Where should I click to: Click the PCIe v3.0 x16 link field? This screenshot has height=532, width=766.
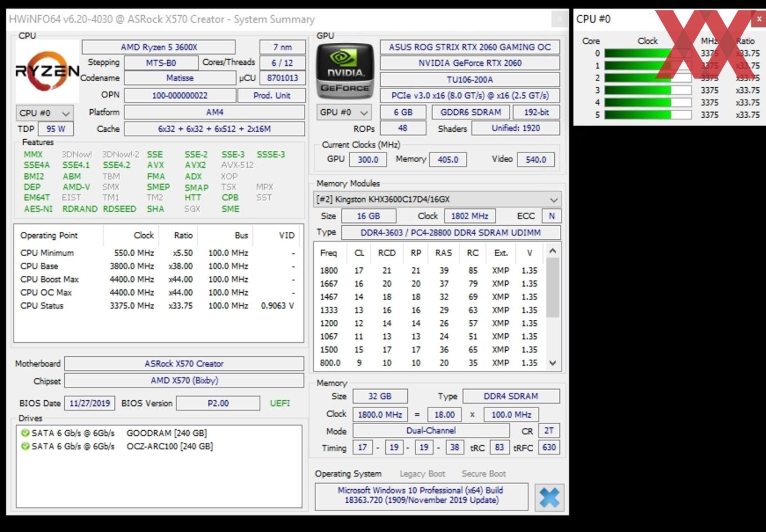[x=470, y=96]
